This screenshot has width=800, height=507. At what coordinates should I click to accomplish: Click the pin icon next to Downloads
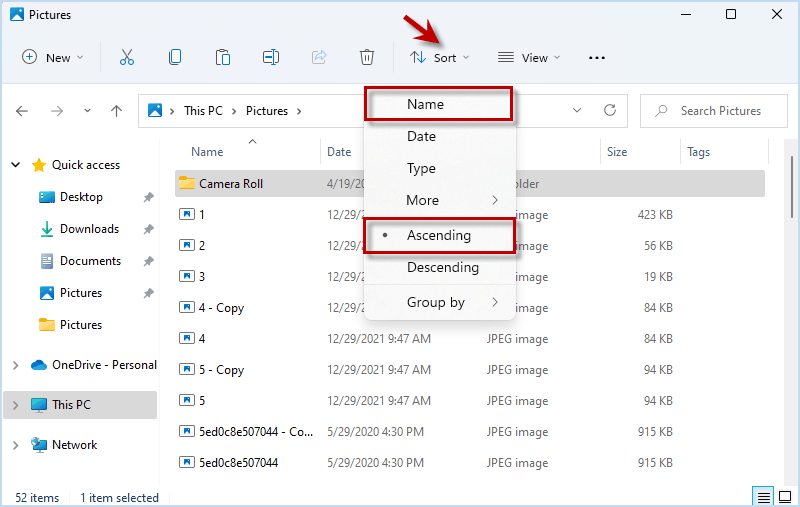click(x=148, y=229)
